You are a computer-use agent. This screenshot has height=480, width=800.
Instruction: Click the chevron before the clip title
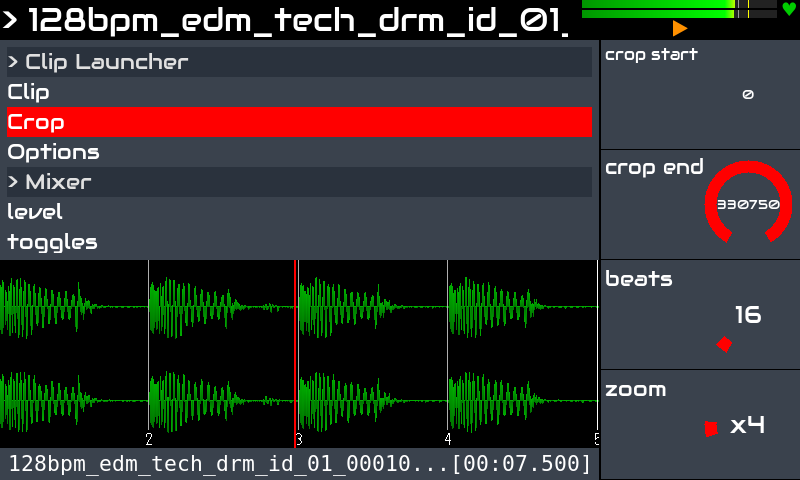click(x=10, y=20)
